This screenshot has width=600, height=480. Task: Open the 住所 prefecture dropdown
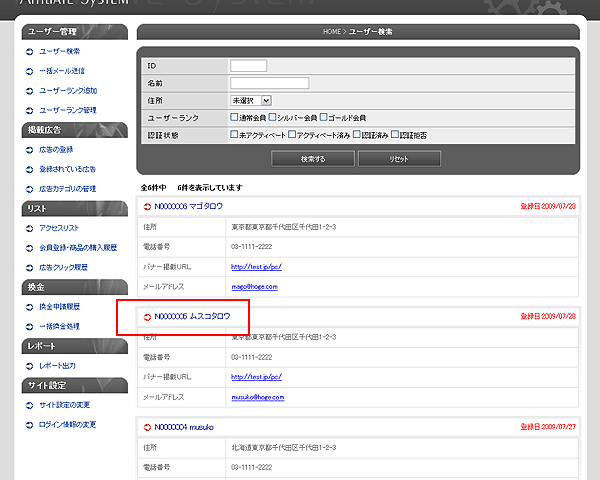(250, 100)
